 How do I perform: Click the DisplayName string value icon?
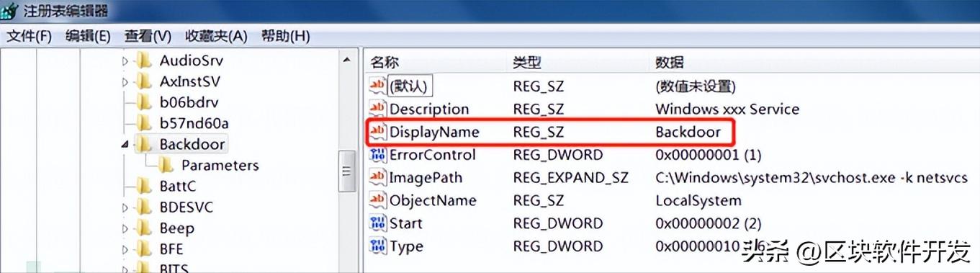[x=378, y=132]
